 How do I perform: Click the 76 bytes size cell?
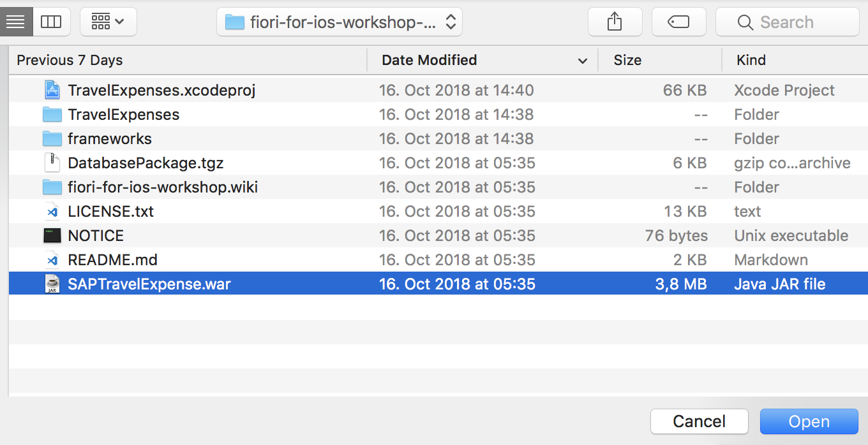pos(677,236)
